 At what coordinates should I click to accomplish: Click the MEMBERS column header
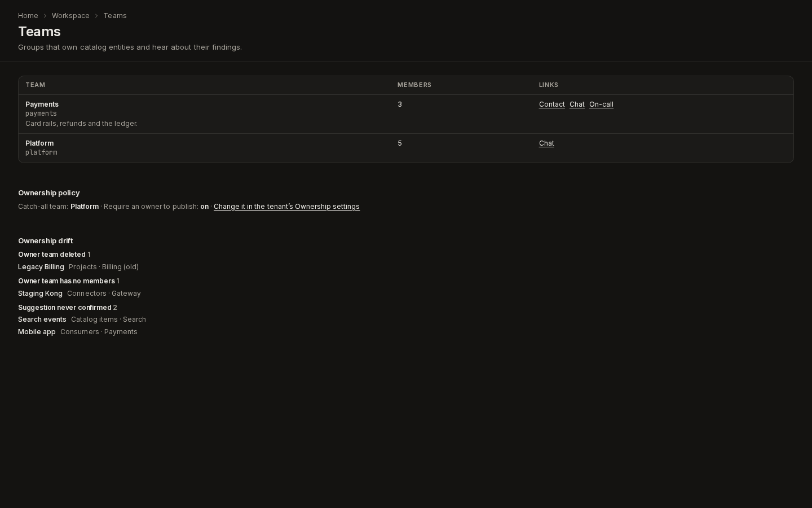click(x=414, y=85)
